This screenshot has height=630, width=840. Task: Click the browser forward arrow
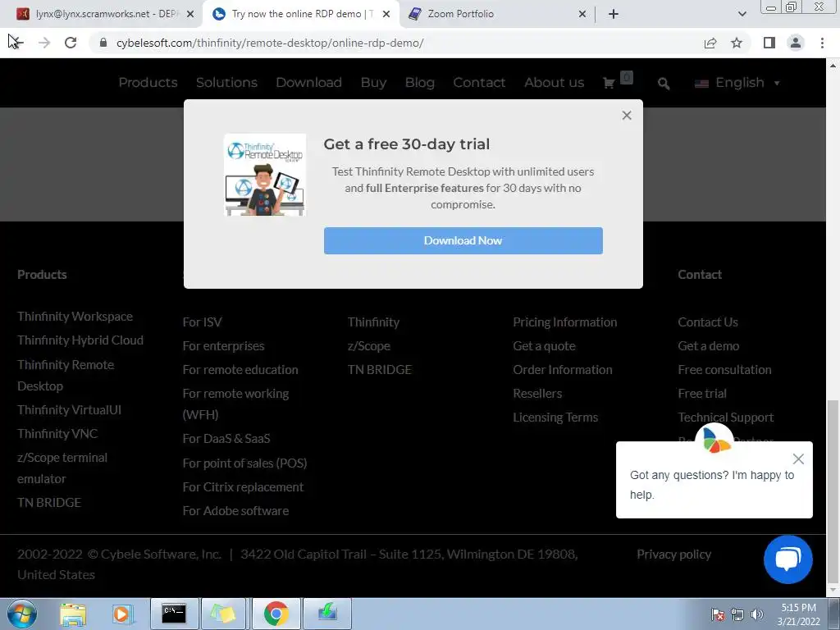(x=44, y=43)
